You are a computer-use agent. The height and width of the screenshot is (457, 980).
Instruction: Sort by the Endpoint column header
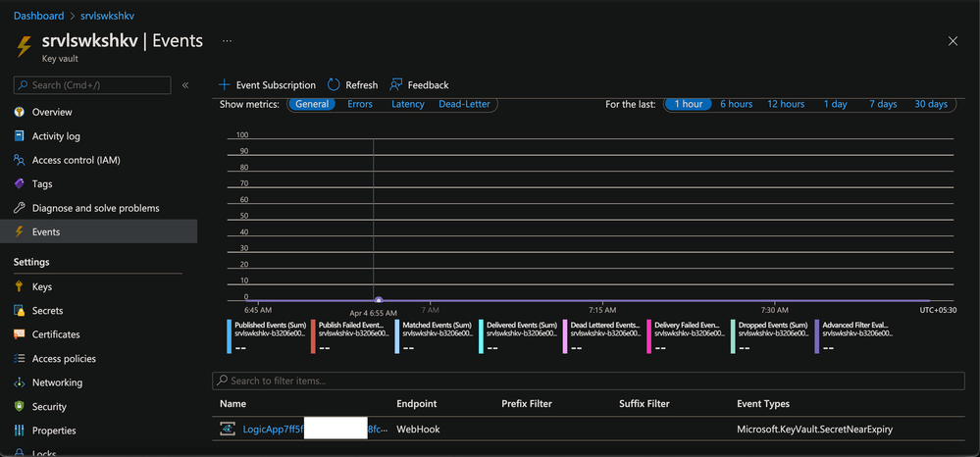click(416, 404)
